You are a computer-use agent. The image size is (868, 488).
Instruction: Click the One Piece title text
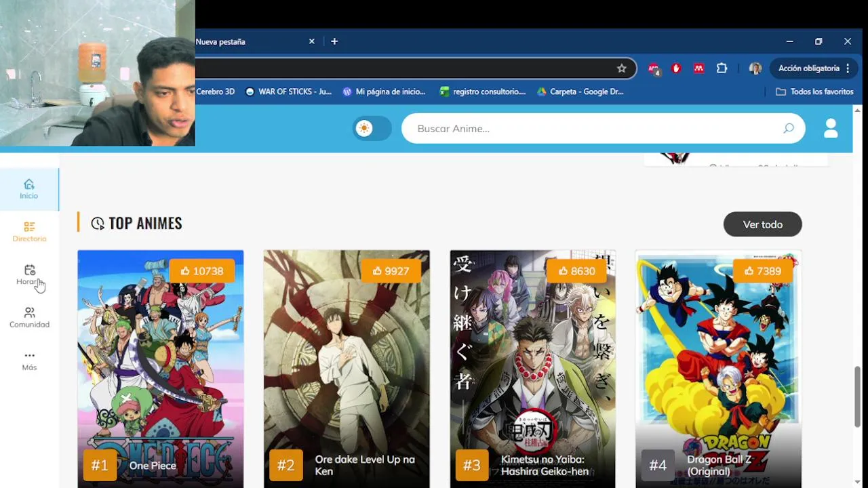(153, 466)
